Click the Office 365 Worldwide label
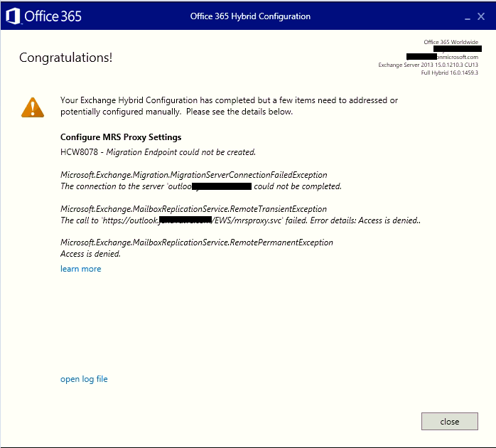Viewport: 496px width, 448px height. tap(451, 42)
